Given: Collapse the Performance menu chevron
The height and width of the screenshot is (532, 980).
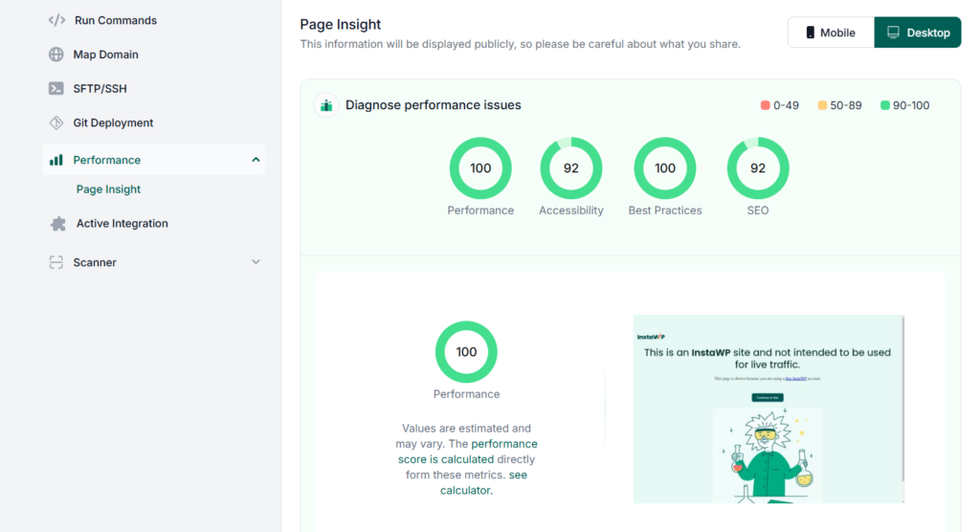Looking at the screenshot, I should (256, 160).
